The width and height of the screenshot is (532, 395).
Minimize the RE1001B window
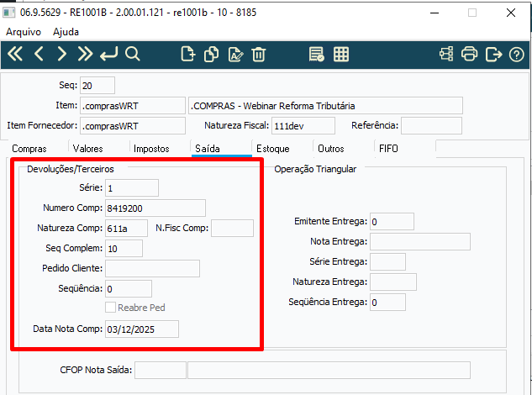pos(435,13)
